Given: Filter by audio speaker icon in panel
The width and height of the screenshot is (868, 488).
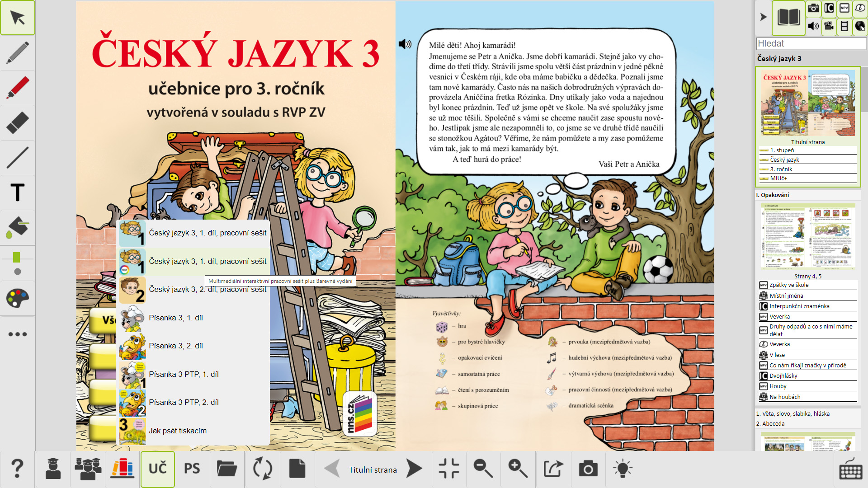Looking at the screenshot, I should coord(813,26).
